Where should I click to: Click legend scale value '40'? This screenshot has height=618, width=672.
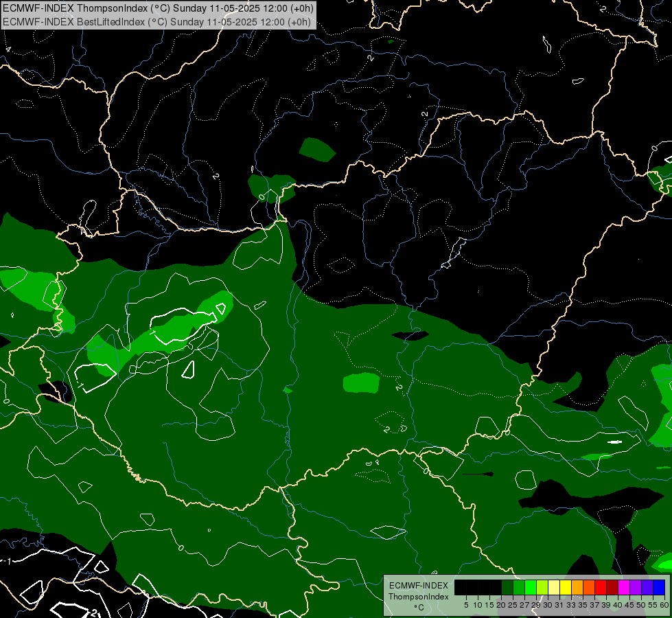point(618,605)
